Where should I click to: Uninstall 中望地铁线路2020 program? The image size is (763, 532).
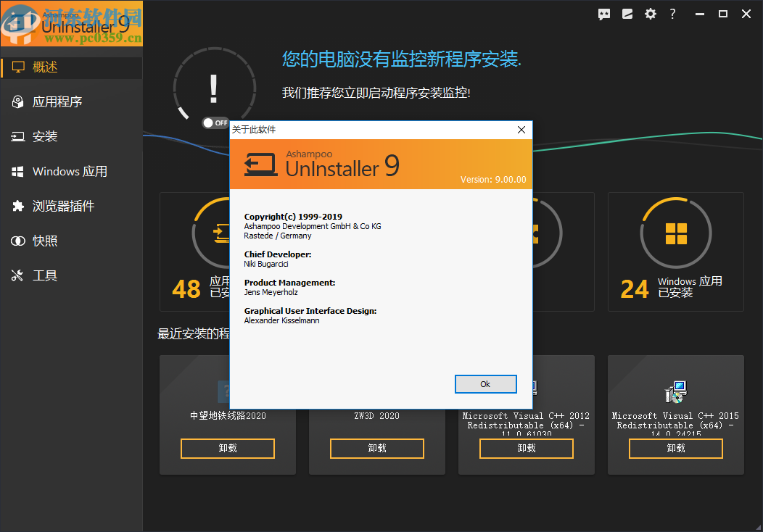click(227, 448)
